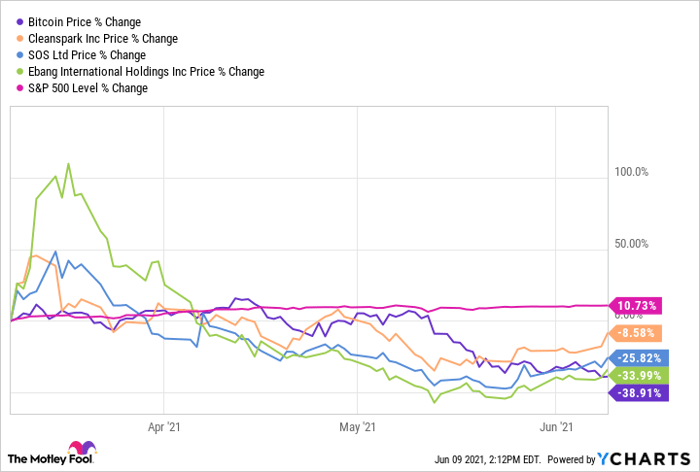Select the Bitcoin Price % Change label
The image size is (700, 472).
tap(85, 21)
